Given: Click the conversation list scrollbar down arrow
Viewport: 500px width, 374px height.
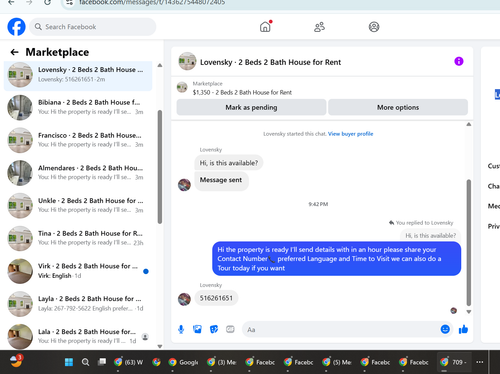Looking at the screenshot, I should pyautogui.click(x=160, y=346).
